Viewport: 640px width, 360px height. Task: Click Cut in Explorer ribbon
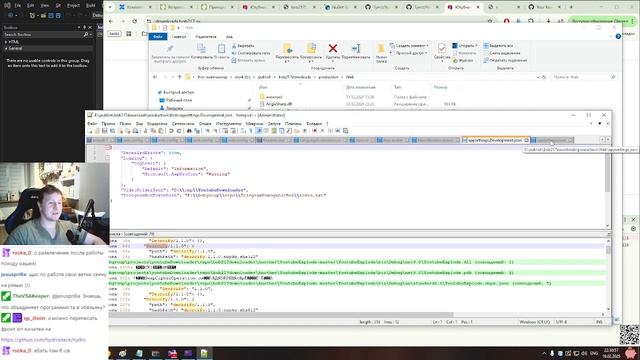pos(243,46)
